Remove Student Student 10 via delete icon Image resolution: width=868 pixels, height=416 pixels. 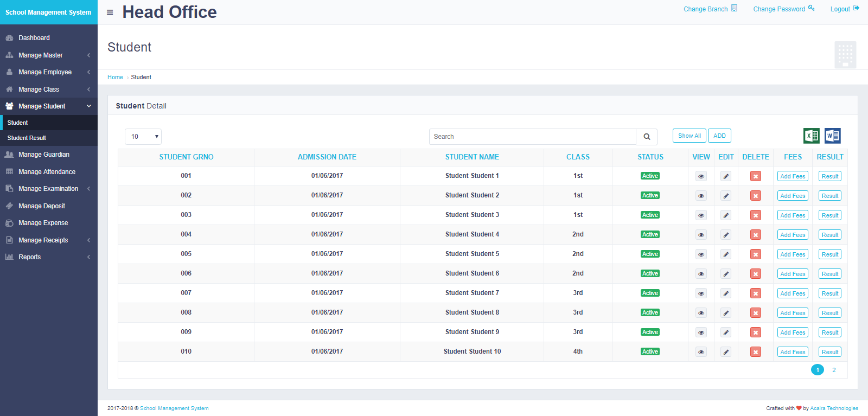click(755, 352)
